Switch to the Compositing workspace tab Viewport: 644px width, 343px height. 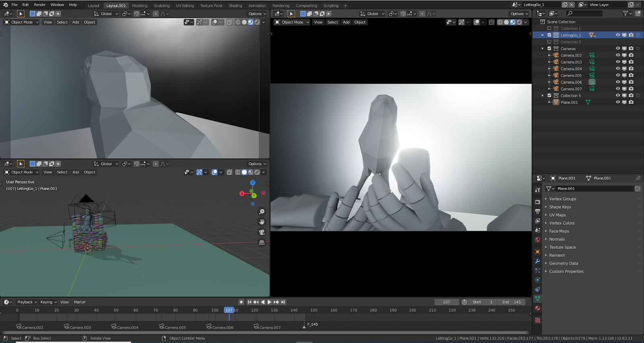(306, 6)
